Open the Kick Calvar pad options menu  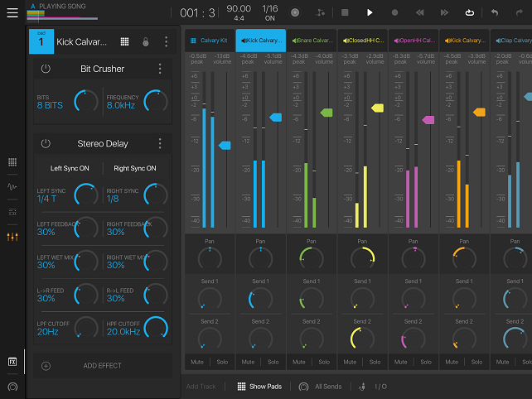[x=166, y=41]
